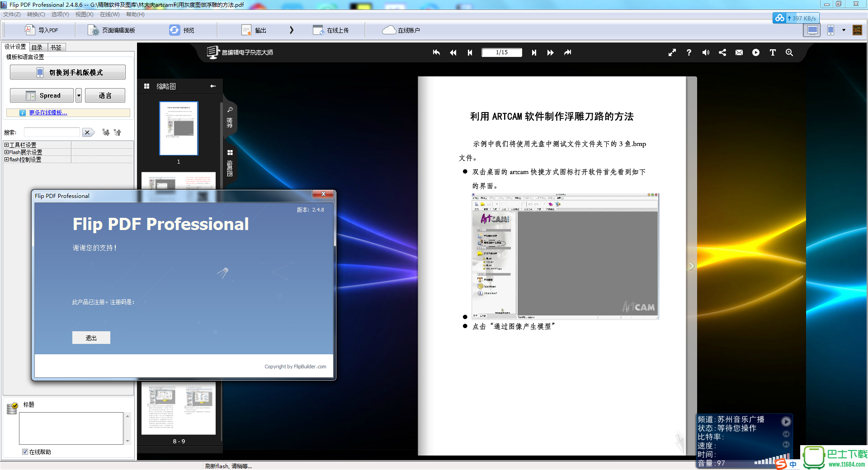Screen dimensions: 868x470
Task: Click the email envelope icon
Action: coord(739,52)
